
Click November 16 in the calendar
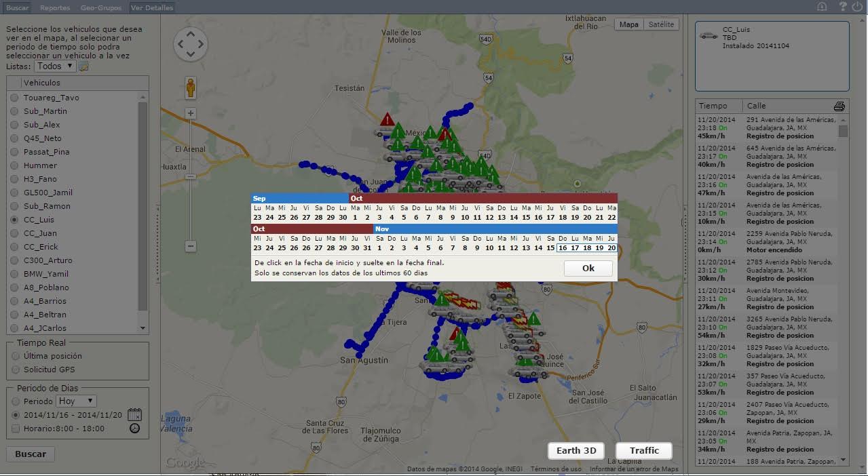point(563,248)
